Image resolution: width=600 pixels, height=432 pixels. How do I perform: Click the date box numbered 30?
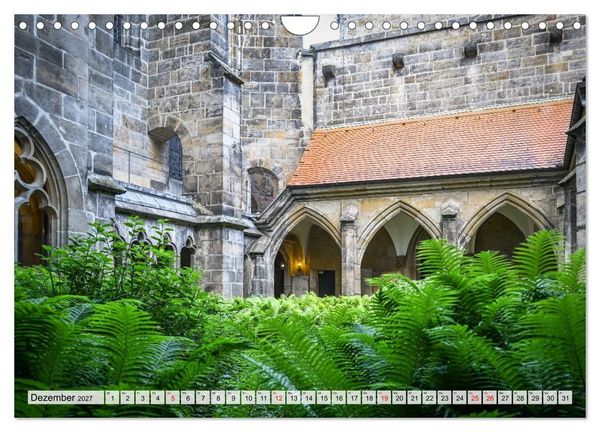pyautogui.click(x=550, y=398)
